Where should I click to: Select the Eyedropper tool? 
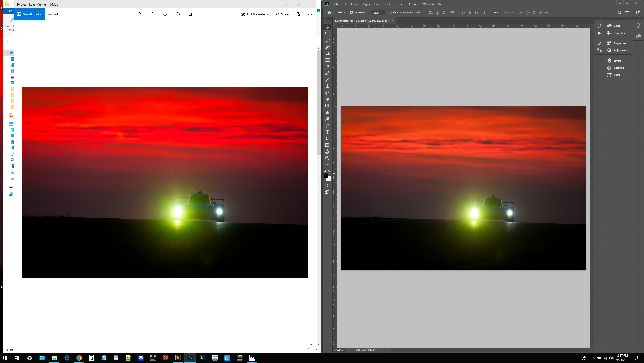click(327, 67)
